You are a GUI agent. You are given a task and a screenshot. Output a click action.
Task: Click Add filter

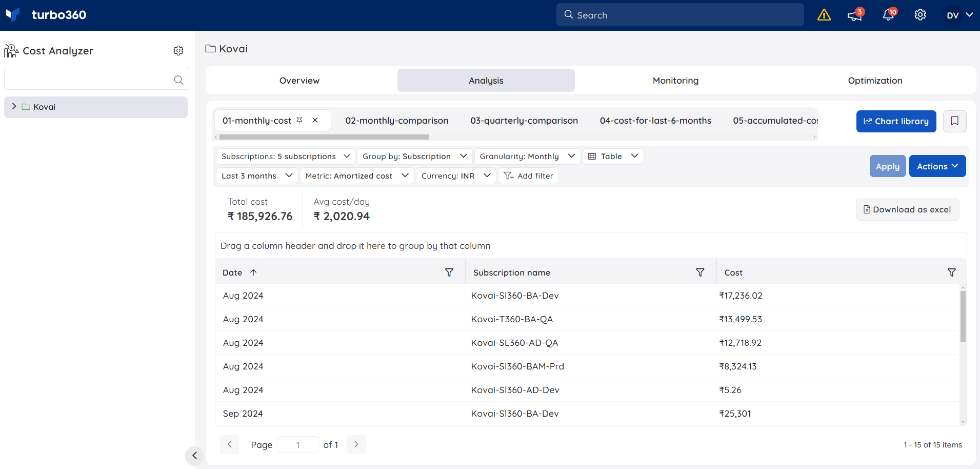coord(528,176)
